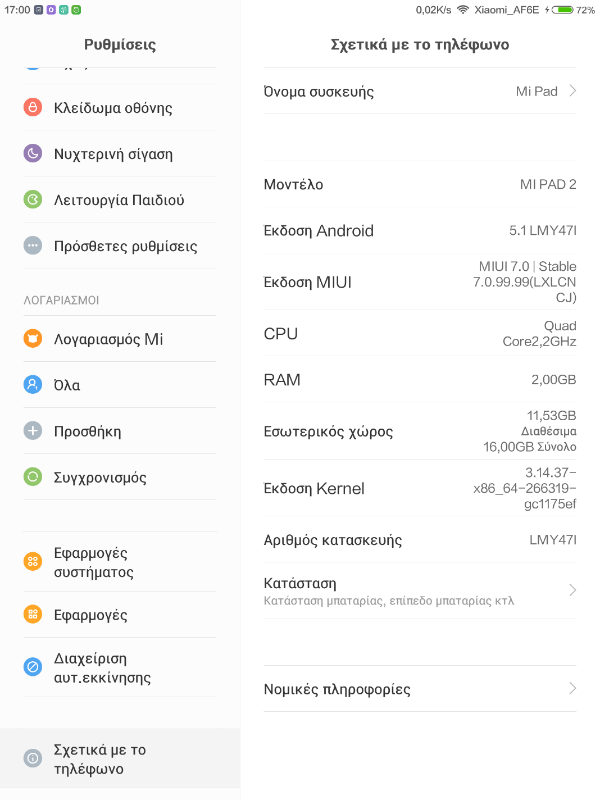Image resolution: width=600 pixels, height=800 pixels.
Task: Tap the plus icon for Προσθήκη
Action: tap(33, 431)
